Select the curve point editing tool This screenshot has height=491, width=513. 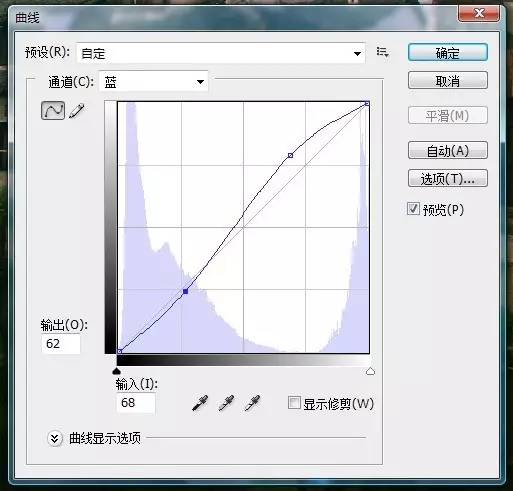coord(53,111)
